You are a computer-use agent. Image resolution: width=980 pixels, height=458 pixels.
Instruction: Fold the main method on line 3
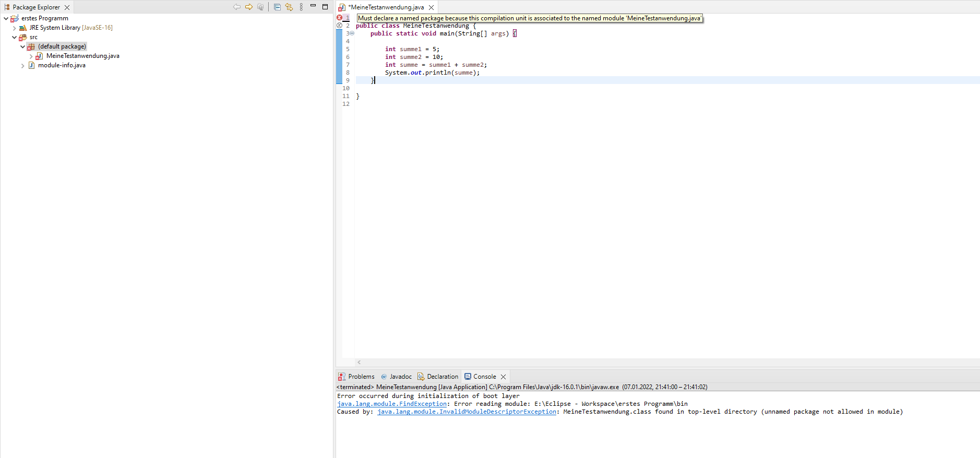click(x=352, y=33)
